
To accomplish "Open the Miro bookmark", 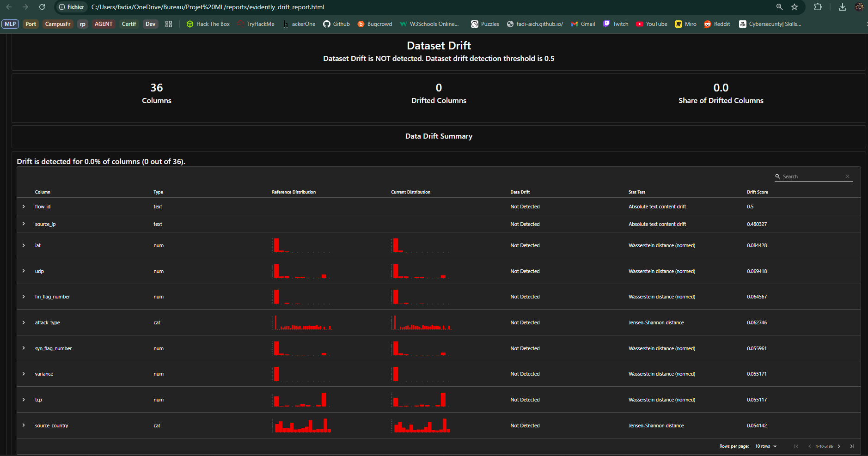I will coord(685,24).
